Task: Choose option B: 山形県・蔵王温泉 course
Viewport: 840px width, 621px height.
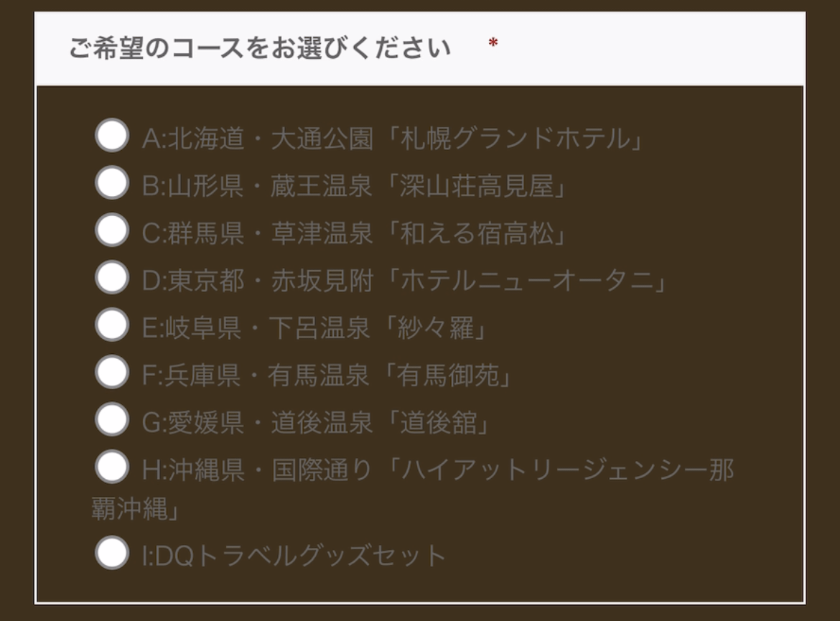Action: [111, 181]
